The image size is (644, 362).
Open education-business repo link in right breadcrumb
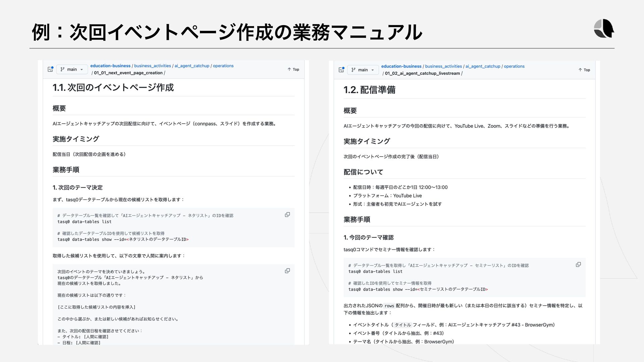point(401,66)
